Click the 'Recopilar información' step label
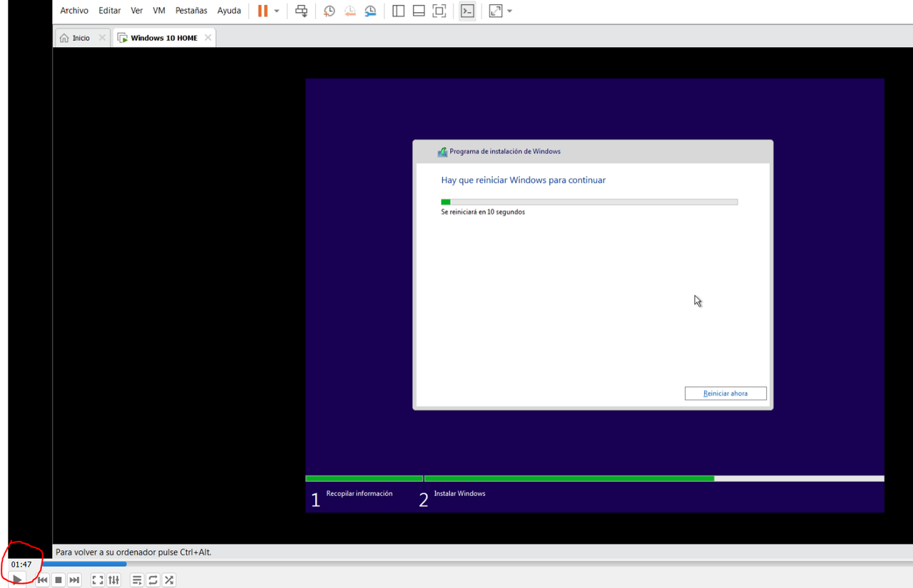 coord(359,493)
